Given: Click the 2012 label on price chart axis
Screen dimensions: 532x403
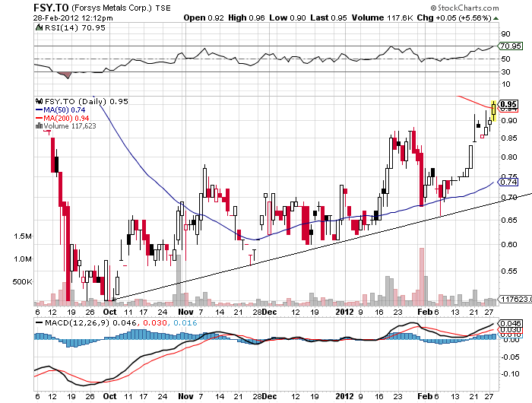Looking at the screenshot, I should tap(344, 312).
